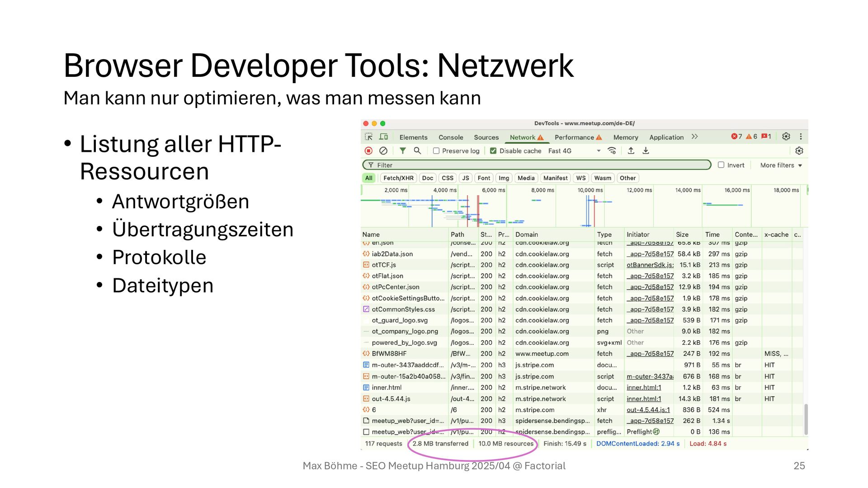Toggle the device toolbar icon
This screenshot has height=488, width=868.
[383, 137]
